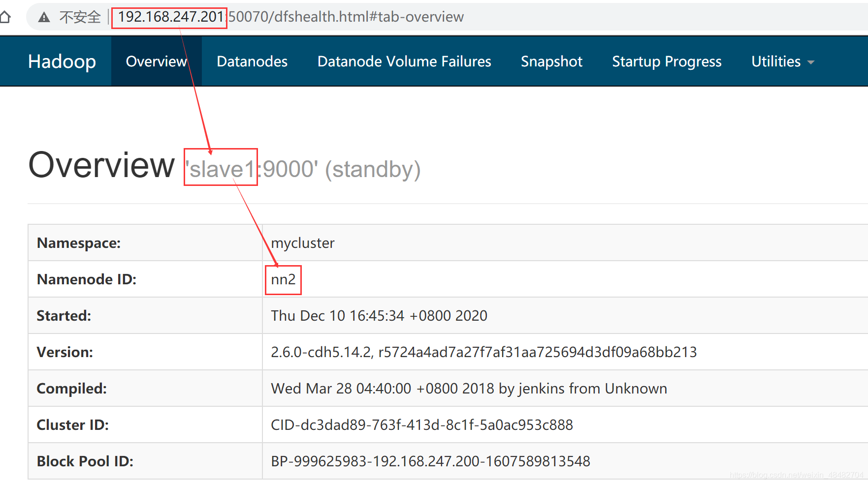868x484 pixels.
Task: Click the Block Pool ID: label cell
Action: (x=145, y=461)
